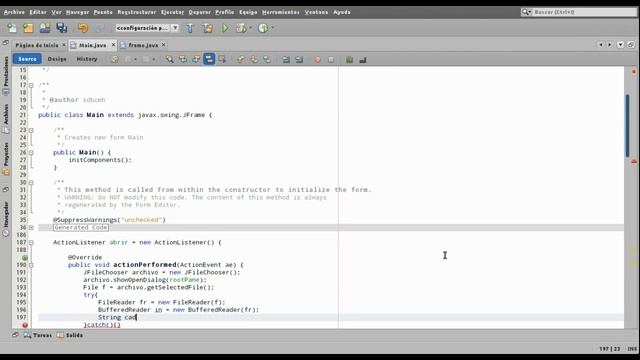The height and width of the screenshot is (360, 640).
Task: Click the Stop Macro Recording icon
Action: pos(331,60)
